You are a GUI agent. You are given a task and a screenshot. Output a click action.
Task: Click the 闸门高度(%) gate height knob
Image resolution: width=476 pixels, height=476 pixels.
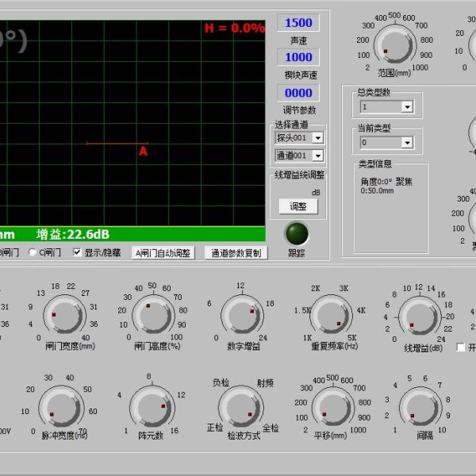pos(154,315)
